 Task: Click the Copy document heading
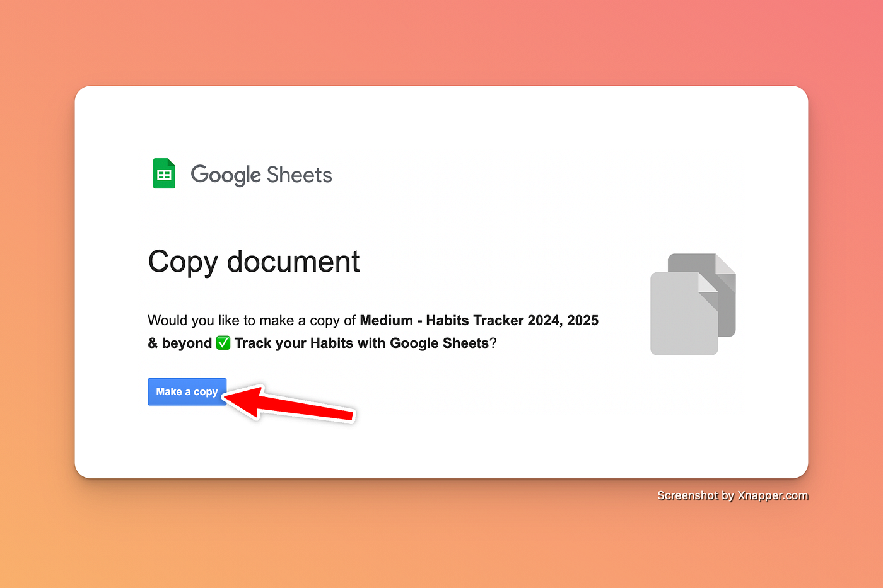tap(254, 262)
